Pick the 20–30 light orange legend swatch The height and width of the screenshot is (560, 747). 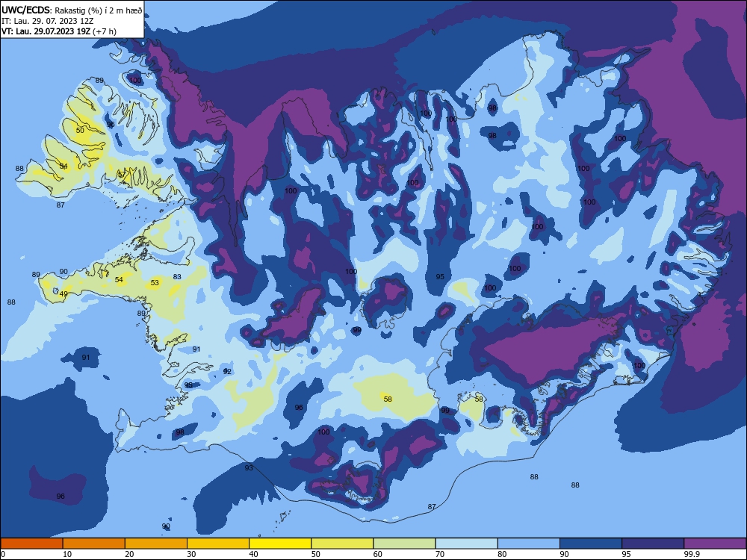tap(156, 544)
